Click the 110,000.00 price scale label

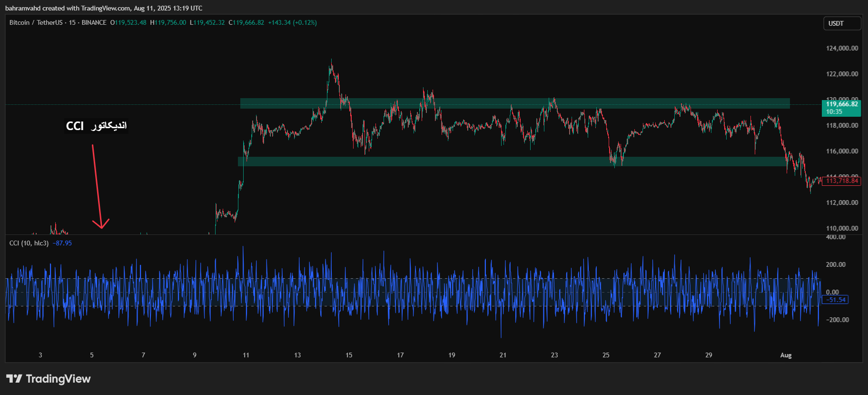(x=842, y=228)
